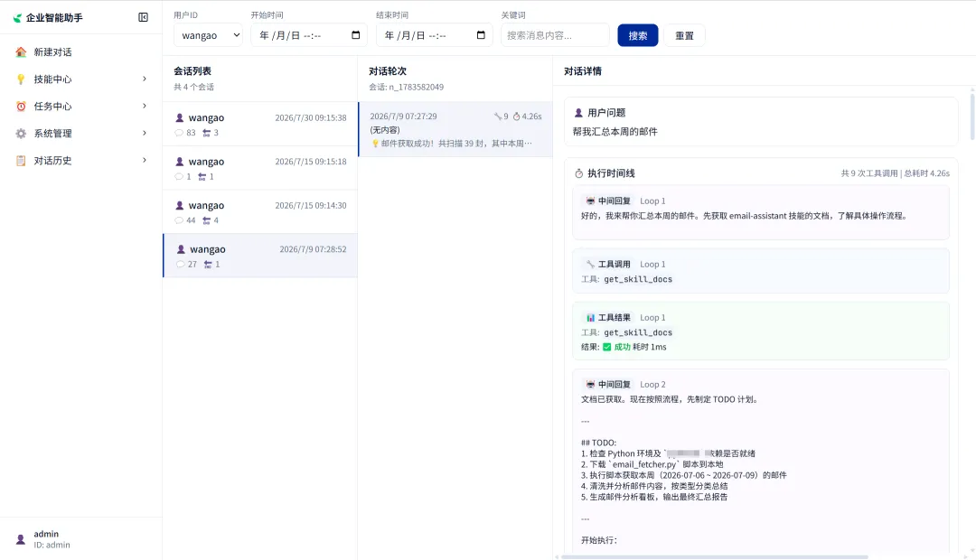Click 会话: n_1783582049 identifier
This screenshot has height=560, width=976.
pyautogui.click(x=406, y=87)
